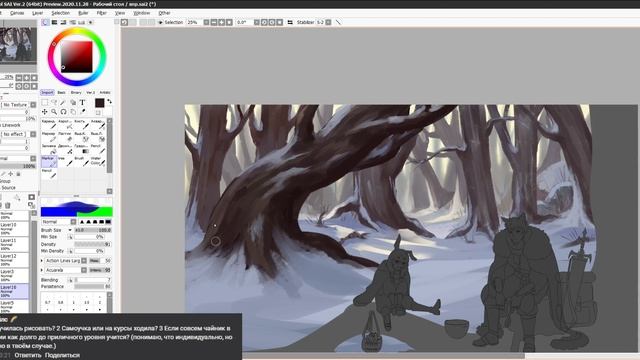Open the Selection menu
This screenshot has height=360, width=640.
coord(60,13)
